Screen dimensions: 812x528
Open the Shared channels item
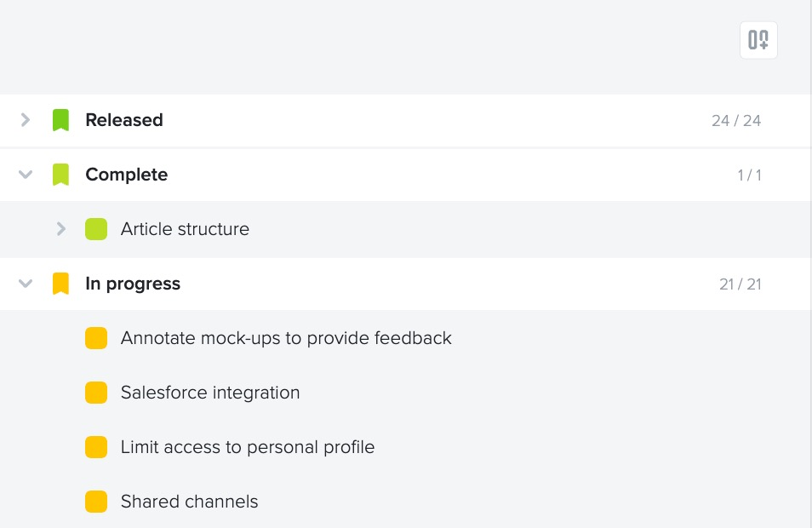189,502
